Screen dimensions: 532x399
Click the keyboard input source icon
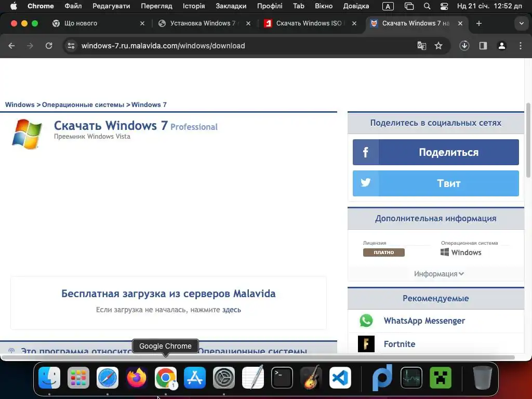pos(388,6)
